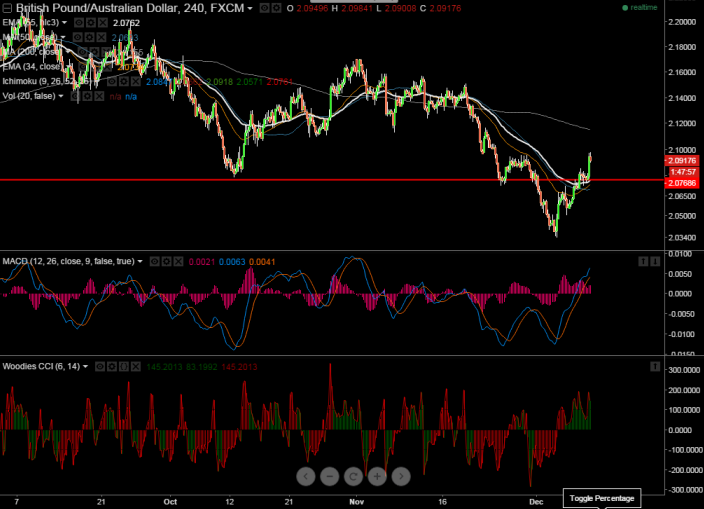The height and width of the screenshot is (509, 704).
Task: Click the green realtime status indicator
Action: click(640, 8)
